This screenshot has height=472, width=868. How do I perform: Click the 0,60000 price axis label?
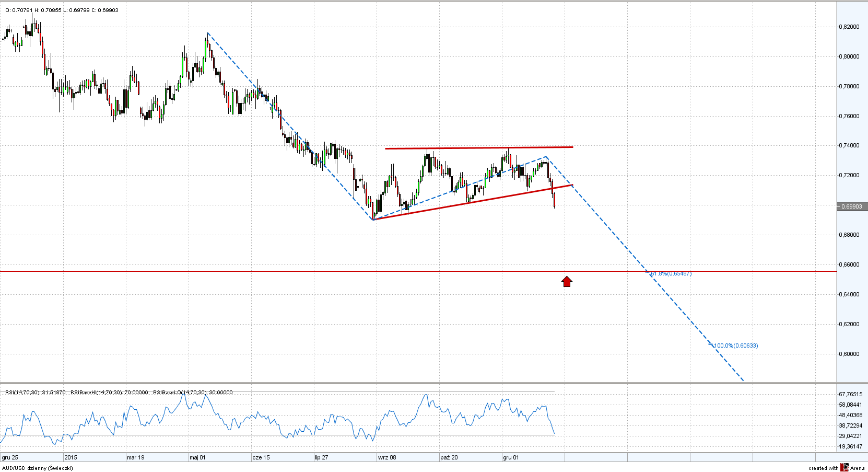point(849,354)
